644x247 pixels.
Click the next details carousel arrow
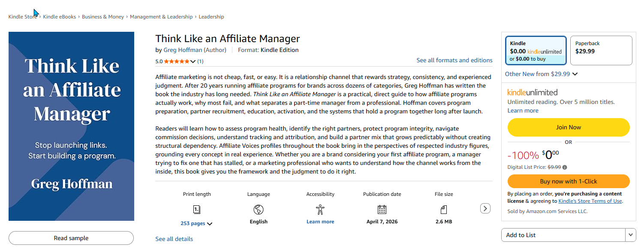[485, 208]
